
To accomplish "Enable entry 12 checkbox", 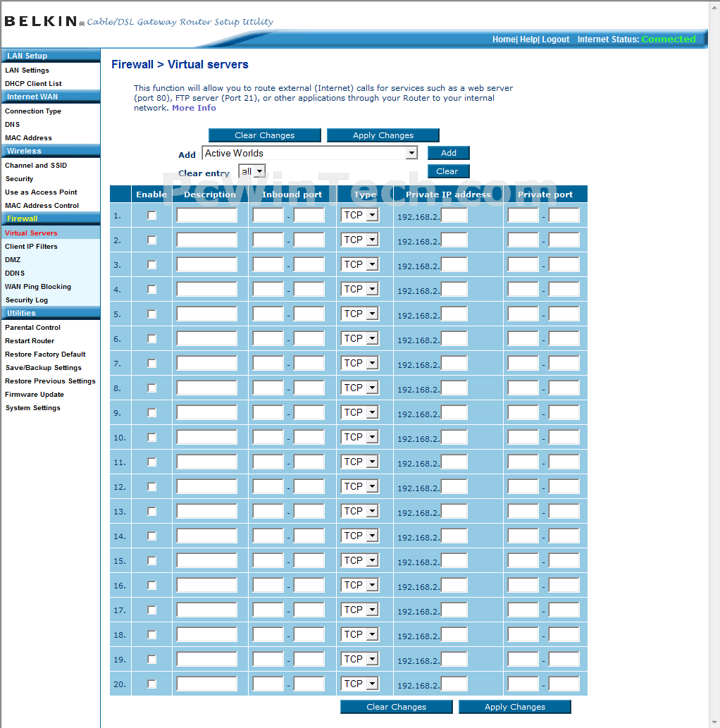I will pos(151,486).
